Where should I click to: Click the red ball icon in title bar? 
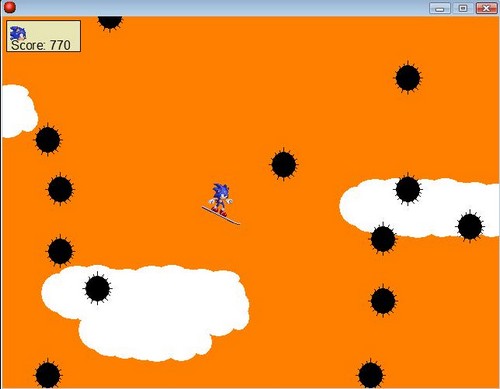click(9, 7)
